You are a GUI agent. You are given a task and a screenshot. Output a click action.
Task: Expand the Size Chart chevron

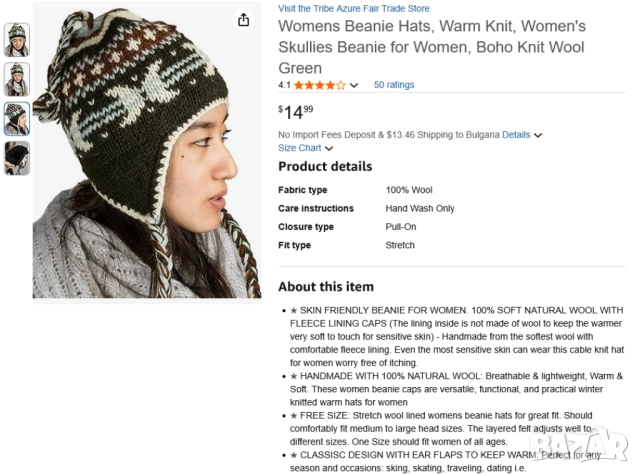click(329, 148)
